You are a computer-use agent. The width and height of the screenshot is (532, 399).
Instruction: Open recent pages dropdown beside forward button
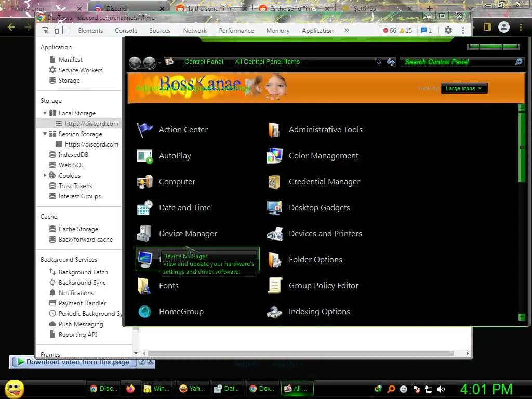tap(159, 63)
